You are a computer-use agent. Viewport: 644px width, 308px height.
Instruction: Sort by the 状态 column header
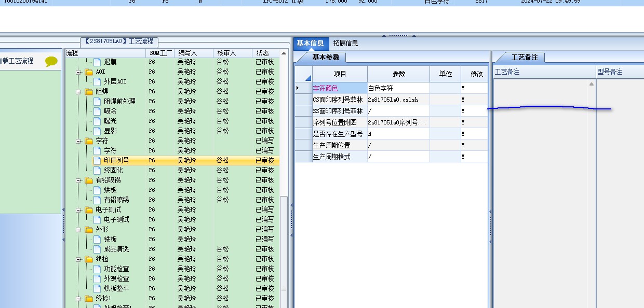pos(266,53)
